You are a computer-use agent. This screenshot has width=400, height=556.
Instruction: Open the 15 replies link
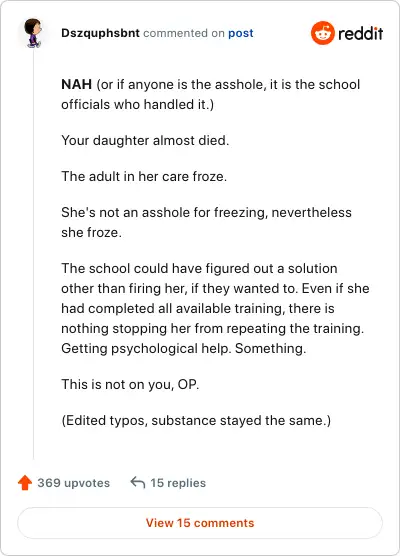[x=178, y=483]
